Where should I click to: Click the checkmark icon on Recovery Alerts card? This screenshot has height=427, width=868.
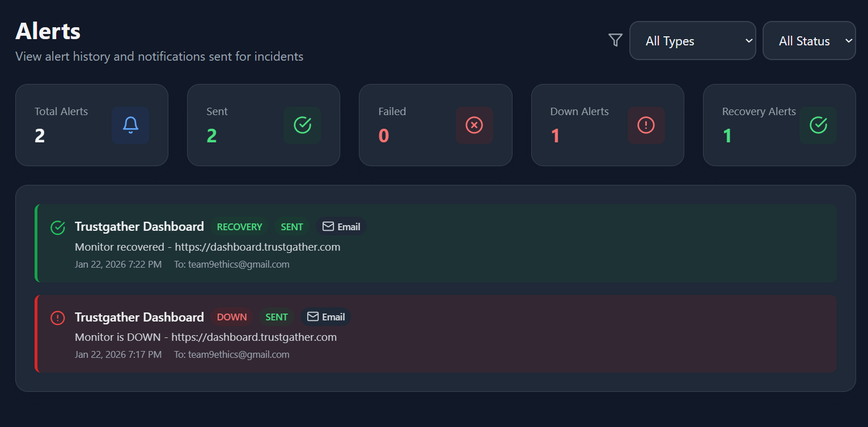818,125
